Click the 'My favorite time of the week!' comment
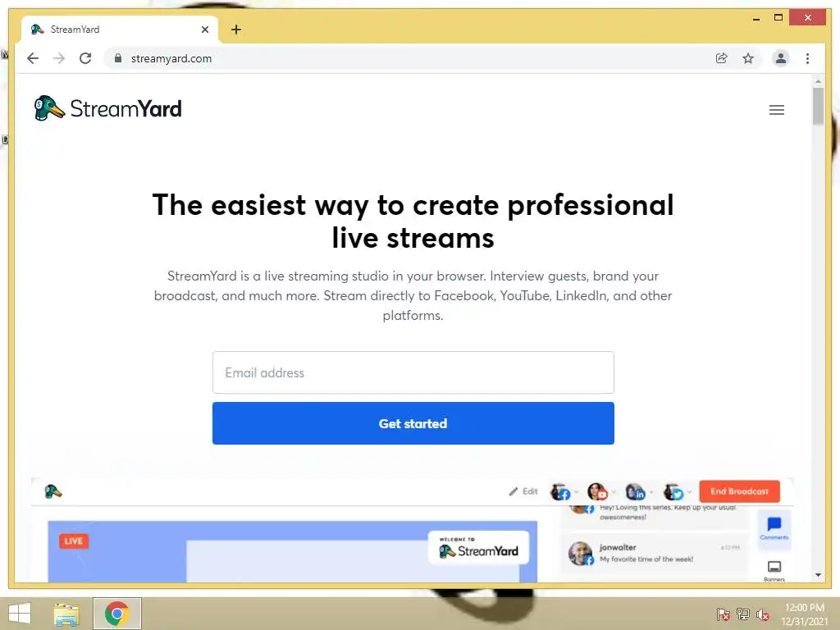The height and width of the screenshot is (630, 840). tap(646, 559)
